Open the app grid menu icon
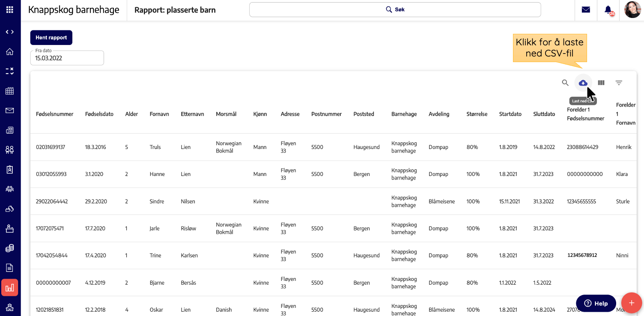The image size is (644, 316). [9, 9]
